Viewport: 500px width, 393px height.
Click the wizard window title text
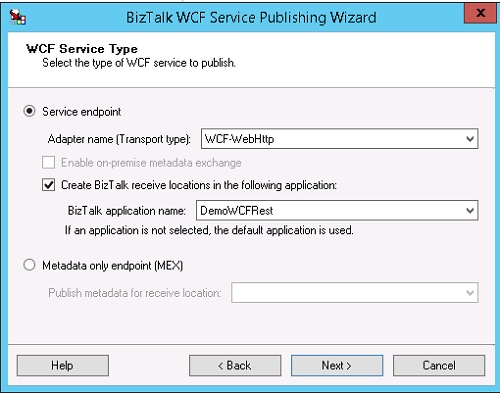[251, 17]
